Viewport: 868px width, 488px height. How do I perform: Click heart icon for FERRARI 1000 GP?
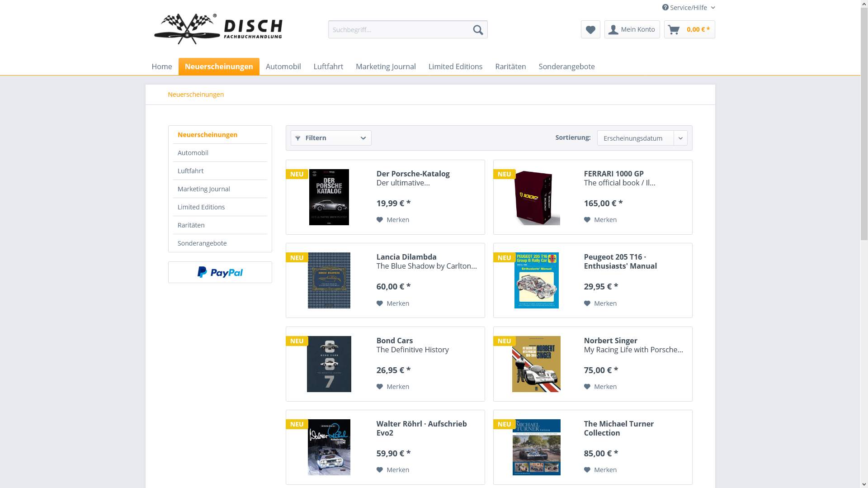[x=587, y=220]
